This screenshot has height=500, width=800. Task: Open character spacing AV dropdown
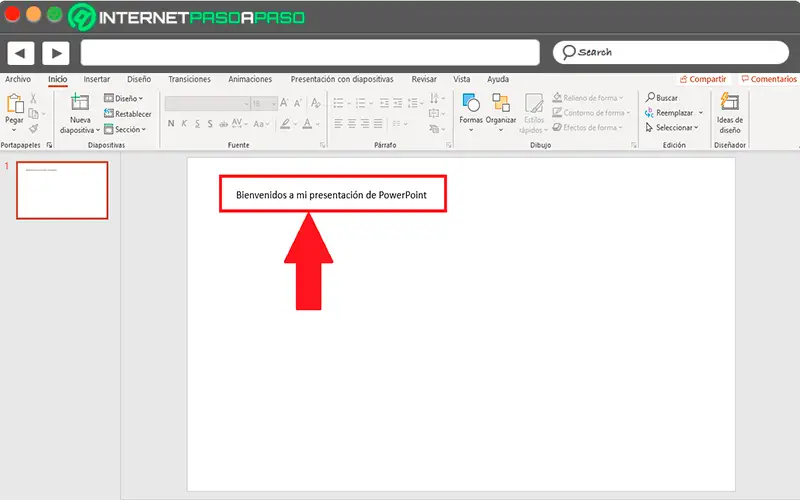[239, 123]
